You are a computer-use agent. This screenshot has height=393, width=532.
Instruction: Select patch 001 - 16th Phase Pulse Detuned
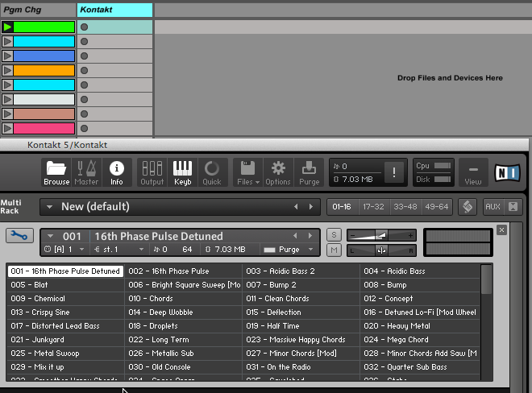coord(65,271)
